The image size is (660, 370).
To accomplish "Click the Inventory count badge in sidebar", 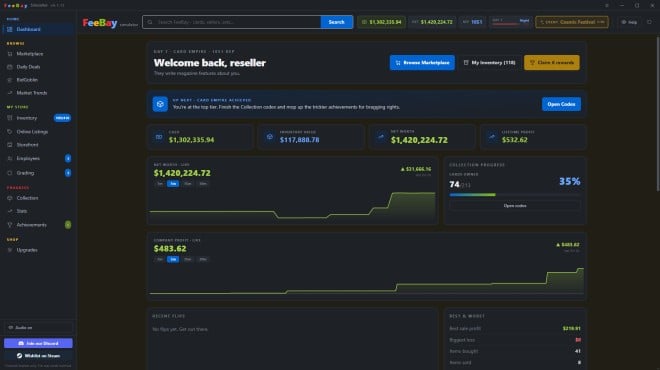I will pyautogui.click(x=62, y=118).
